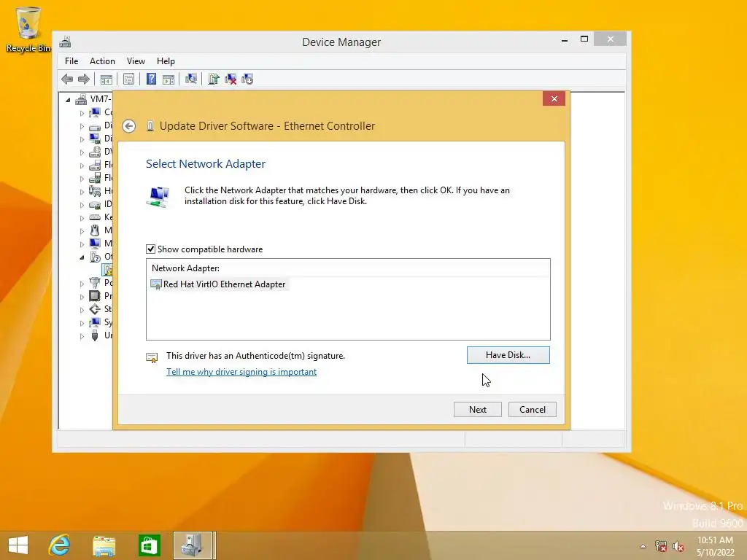Select the DVD/CD-ROM drives icon in tree
The width and height of the screenshot is (747, 560).
tap(95, 152)
